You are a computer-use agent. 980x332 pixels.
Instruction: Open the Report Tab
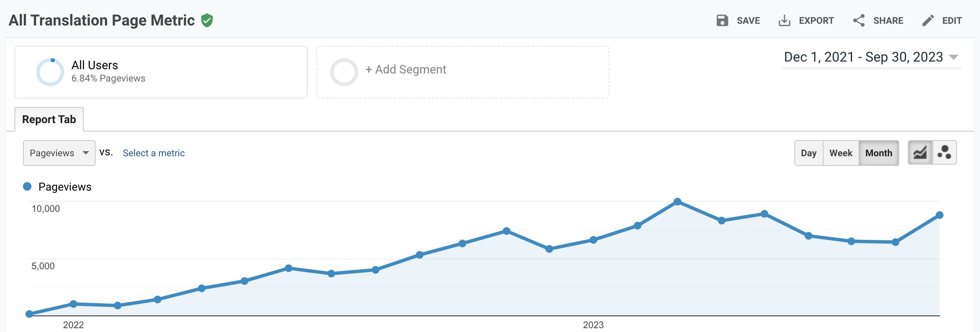[x=49, y=119]
